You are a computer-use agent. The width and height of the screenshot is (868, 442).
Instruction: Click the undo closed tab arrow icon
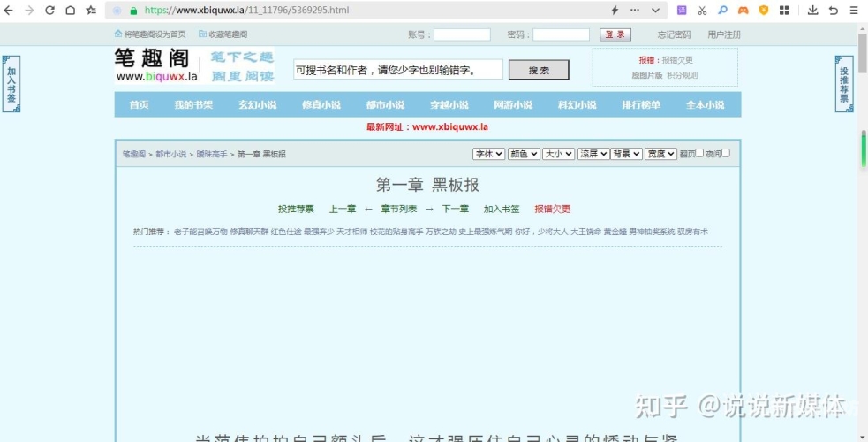(x=834, y=10)
